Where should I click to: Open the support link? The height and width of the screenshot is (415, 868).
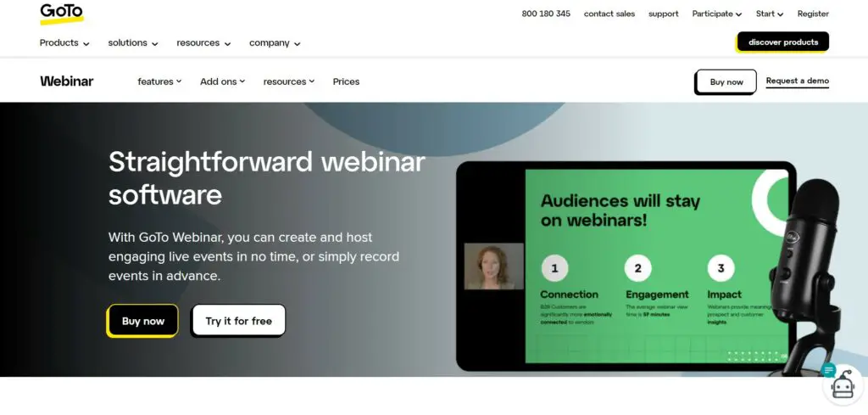[663, 14]
